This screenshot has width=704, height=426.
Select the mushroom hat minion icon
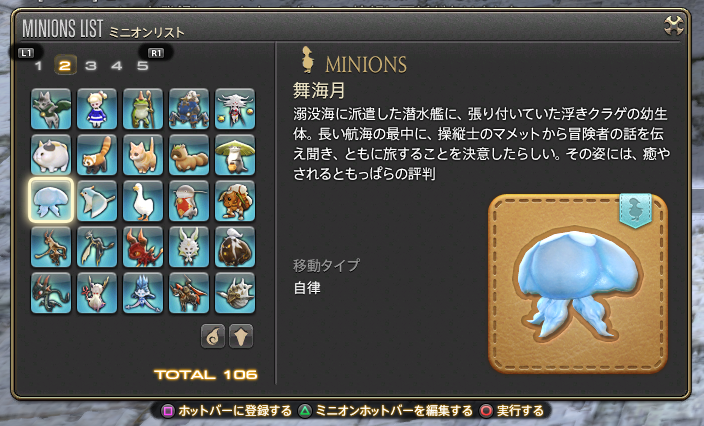(x=235, y=155)
